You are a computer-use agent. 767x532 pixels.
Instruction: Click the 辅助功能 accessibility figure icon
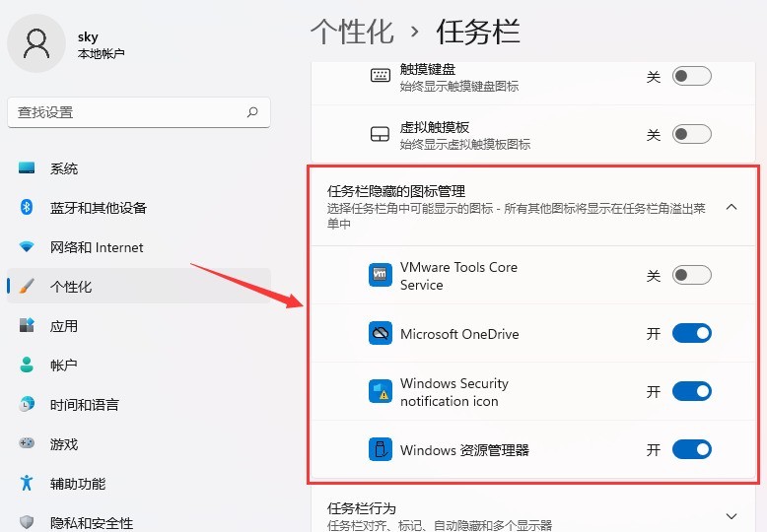tap(27, 483)
